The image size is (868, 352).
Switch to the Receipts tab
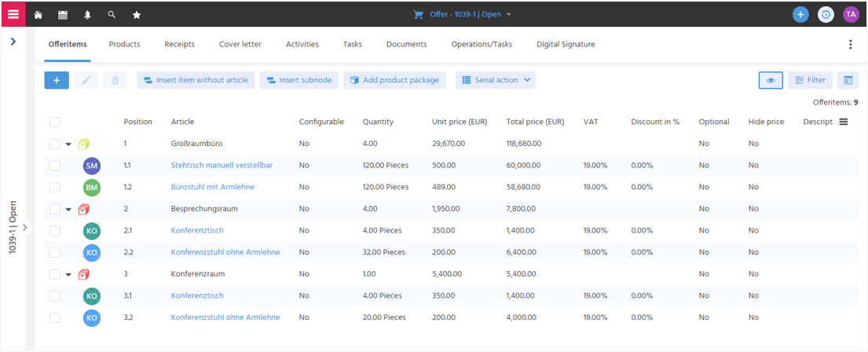pyautogui.click(x=179, y=44)
